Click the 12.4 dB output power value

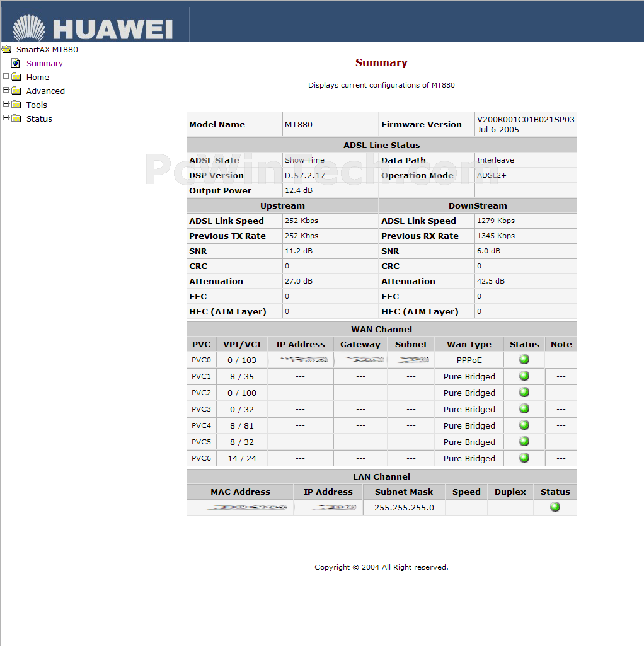point(299,190)
